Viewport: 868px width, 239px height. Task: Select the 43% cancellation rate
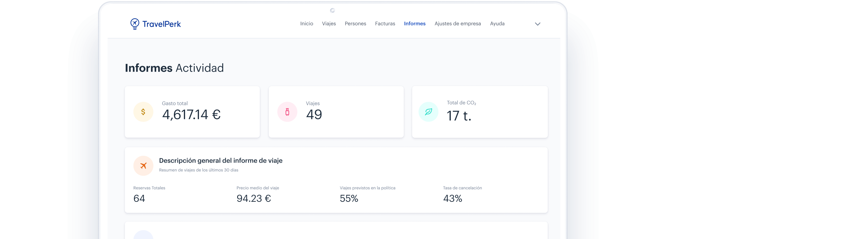[453, 198]
